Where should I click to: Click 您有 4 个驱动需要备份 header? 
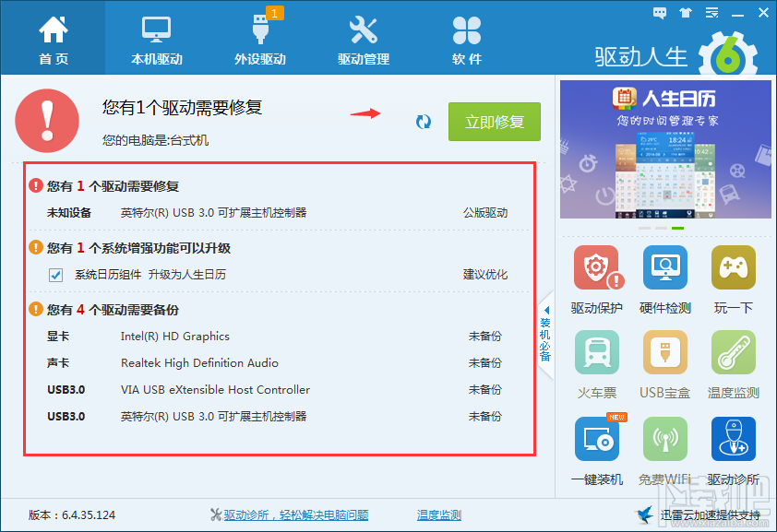(113, 310)
